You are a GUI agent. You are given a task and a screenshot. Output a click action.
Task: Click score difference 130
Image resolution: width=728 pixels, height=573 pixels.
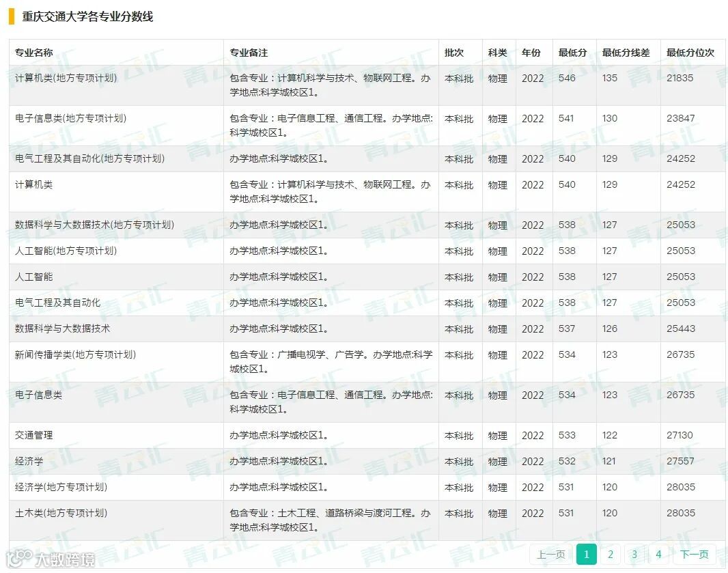[610, 118]
